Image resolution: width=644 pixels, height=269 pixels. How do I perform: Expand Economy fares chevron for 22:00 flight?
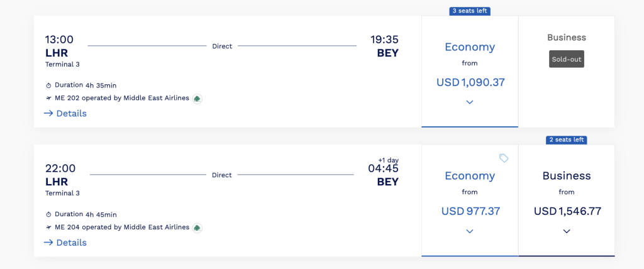point(470,231)
